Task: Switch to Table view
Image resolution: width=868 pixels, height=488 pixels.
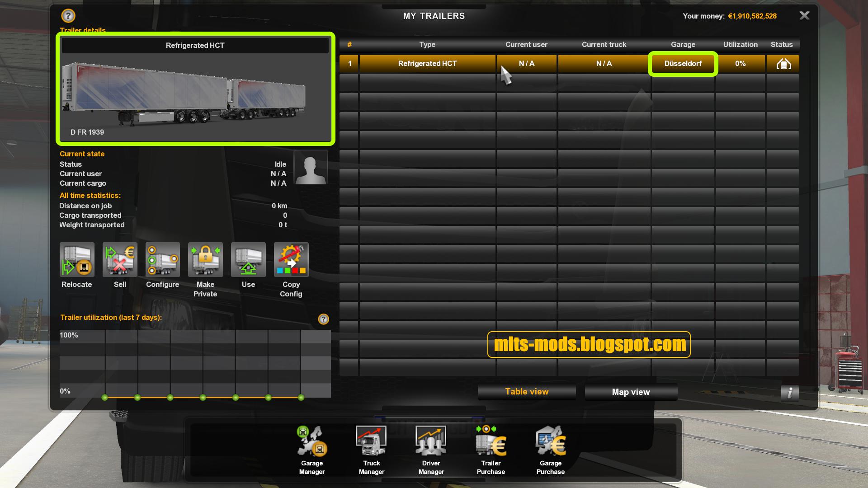Action: pyautogui.click(x=527, y=392)
